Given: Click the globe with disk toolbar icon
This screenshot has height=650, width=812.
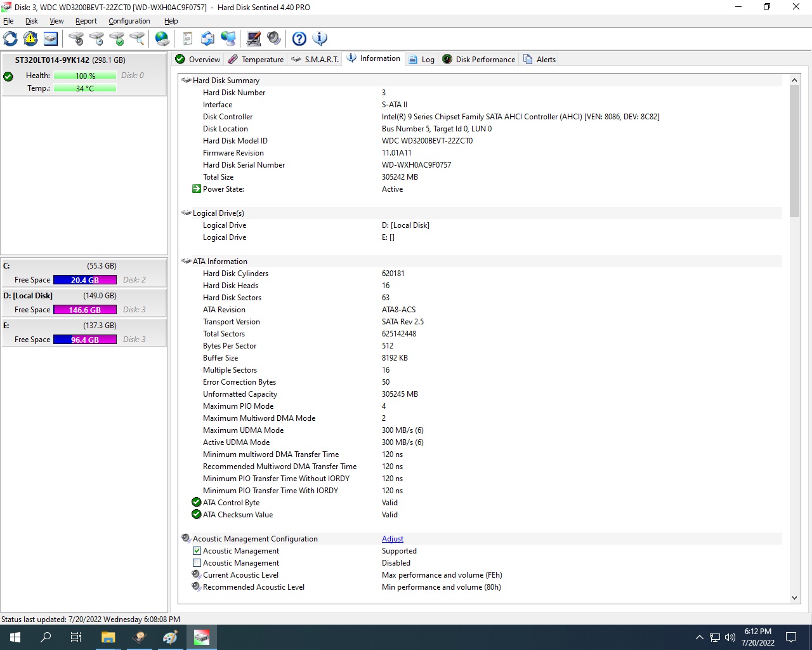Looking at the screenshot, I should [162, 39].
